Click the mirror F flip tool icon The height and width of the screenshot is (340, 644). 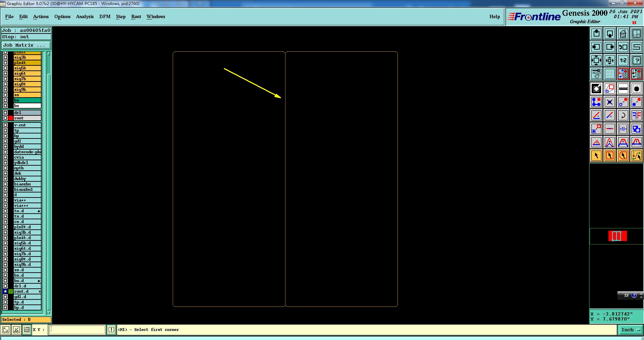tap(637, 116)
